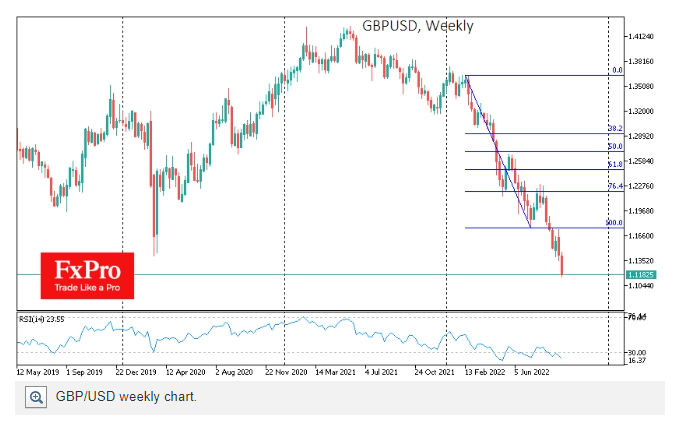
Task: Click the '22 Nov 2020' date label
Action: click(x=286, y=372)
